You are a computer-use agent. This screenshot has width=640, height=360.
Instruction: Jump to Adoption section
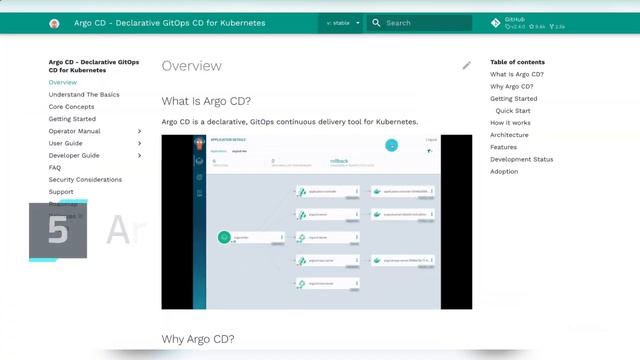(504, 172)
